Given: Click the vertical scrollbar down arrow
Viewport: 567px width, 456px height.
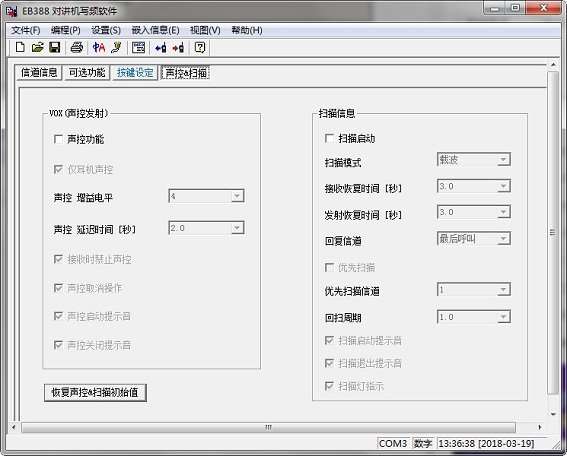Looking at the screenshot, I should pyautogui.click(x=553, y=414).
